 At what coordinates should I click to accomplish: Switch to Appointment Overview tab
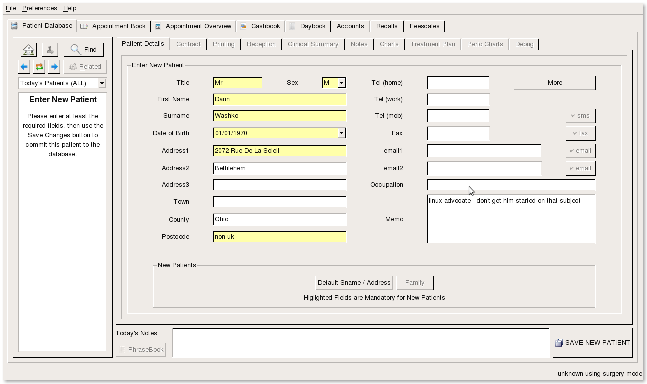193,26
